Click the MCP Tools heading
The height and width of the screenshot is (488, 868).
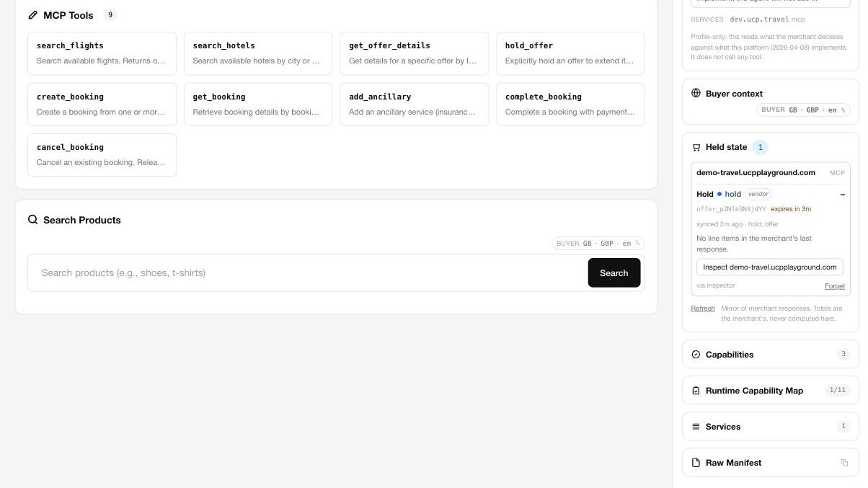(68, 15)
